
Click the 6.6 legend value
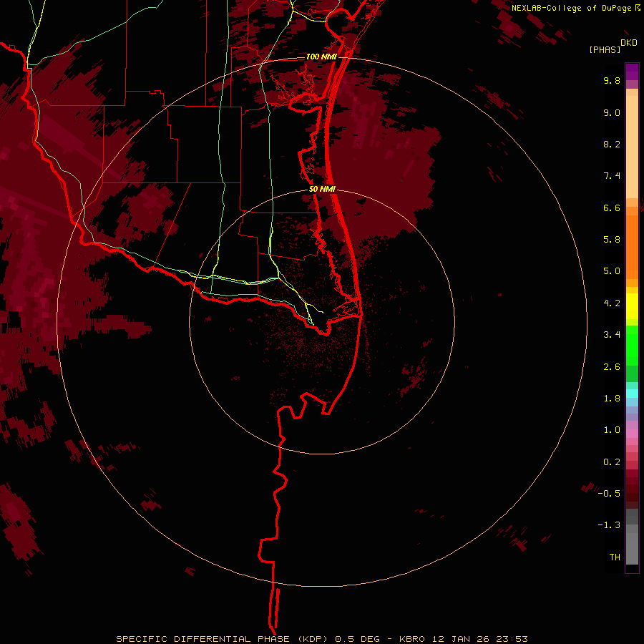coord(612,208)
